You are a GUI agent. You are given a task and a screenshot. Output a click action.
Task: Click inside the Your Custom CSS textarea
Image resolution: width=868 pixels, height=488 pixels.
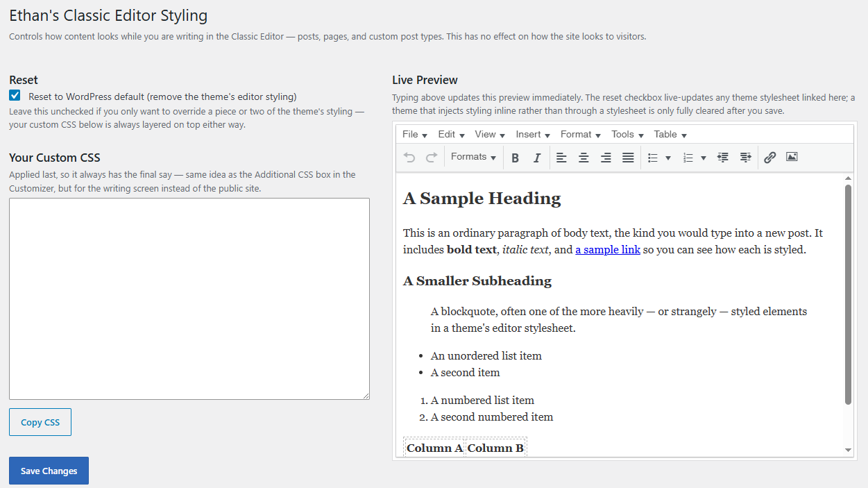coord(189,298)
